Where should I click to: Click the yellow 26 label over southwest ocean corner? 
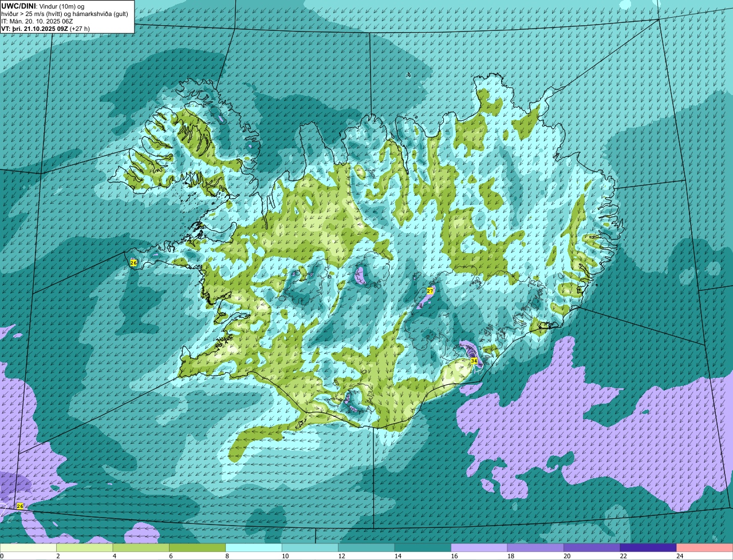click(x=20, y=506)
